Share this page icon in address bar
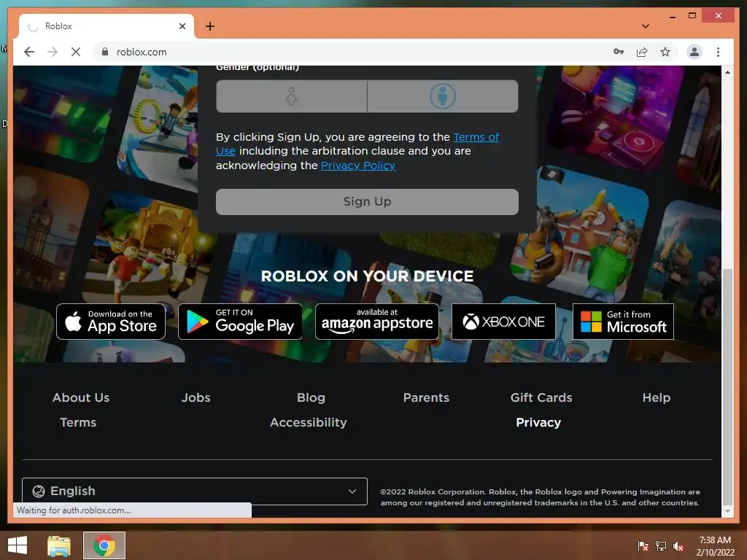 coord(642,52)
